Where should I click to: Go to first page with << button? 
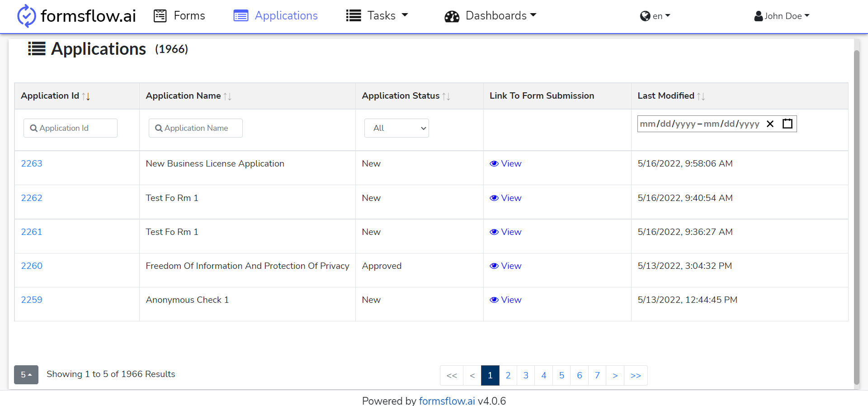[452, 376]
